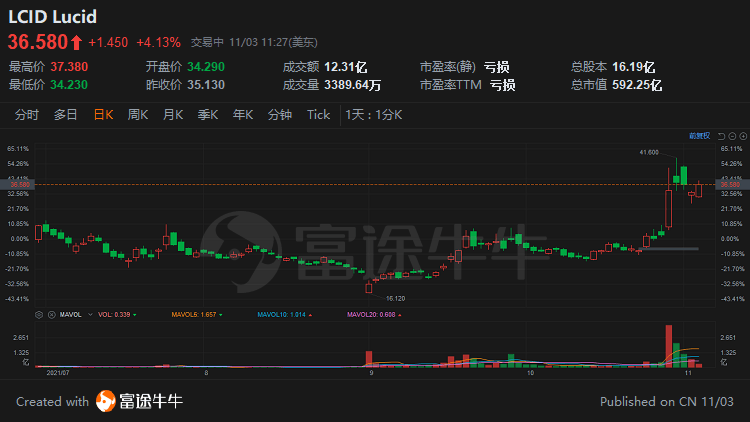Select the 月K monthly candlestick tab
750x422 pixels.
pyautogui.click(x=173, y=115)
